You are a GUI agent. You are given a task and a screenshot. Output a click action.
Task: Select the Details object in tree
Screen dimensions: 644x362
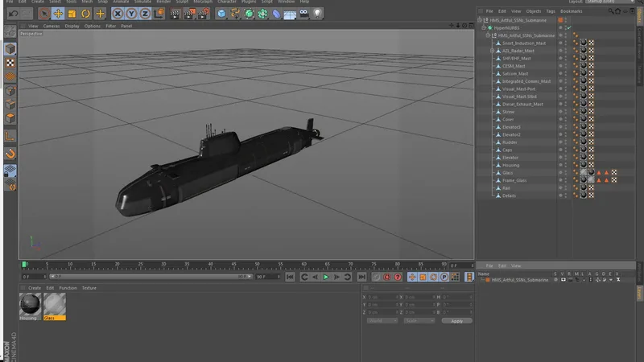pyautogui.click(x=509, y=195)
